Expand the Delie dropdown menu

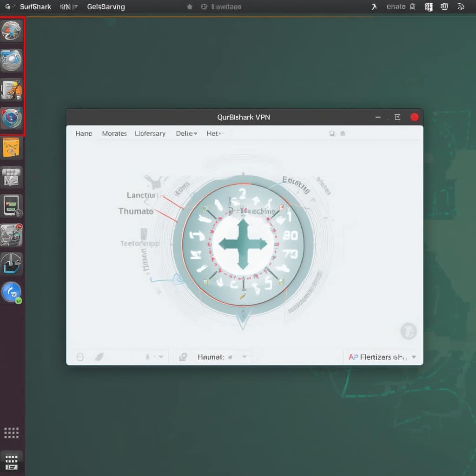click(186, 133)
